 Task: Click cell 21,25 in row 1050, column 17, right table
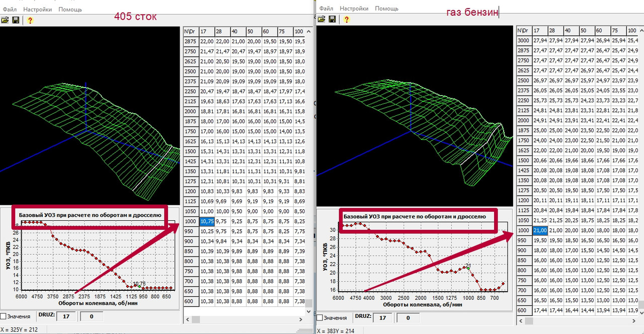coord(540,220)
